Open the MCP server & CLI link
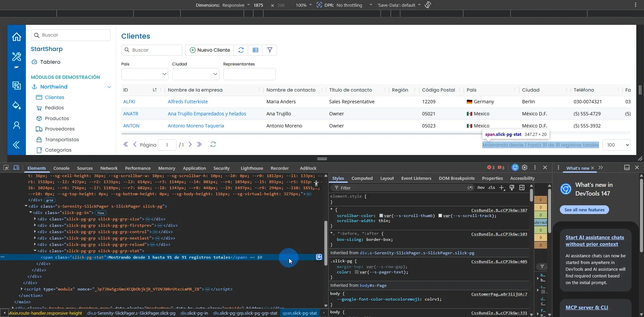This screenshot has height=317, width=644. pyautogui.click(x=587, y=307)
